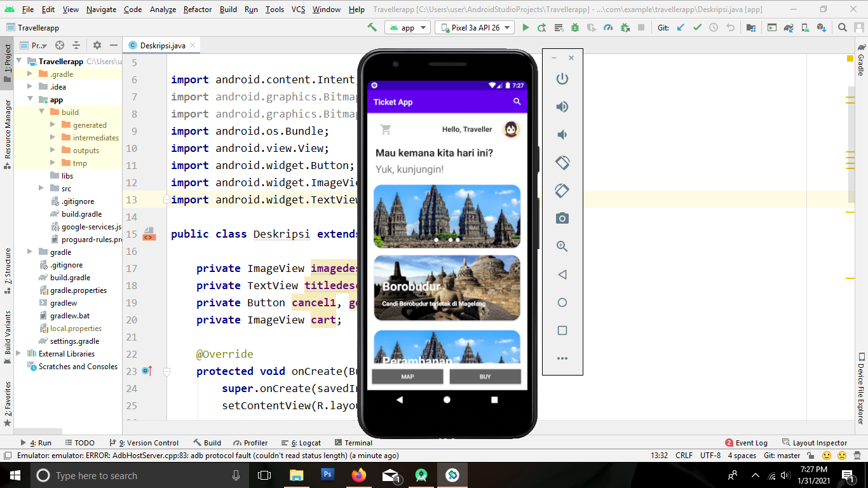Click emulator home circle in side panel
The width and height of the screenshot is (868, 488).
click(x=562, y=302)
